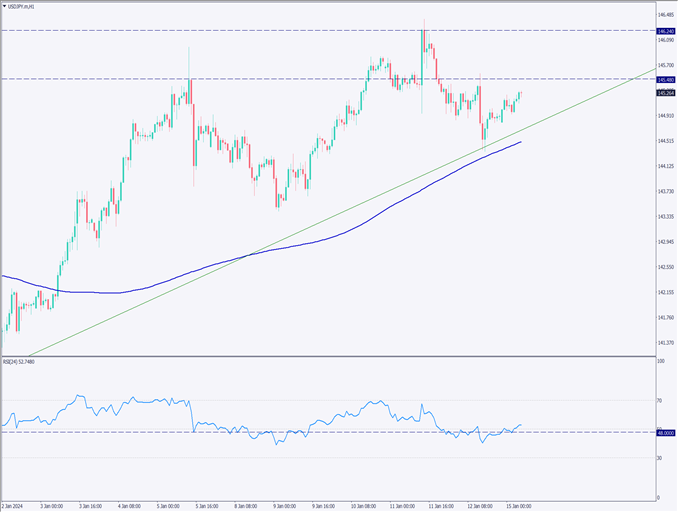Screen dimensions: 678x512
Task: Click the current price 145.264 label
Action: click(664, 93)
